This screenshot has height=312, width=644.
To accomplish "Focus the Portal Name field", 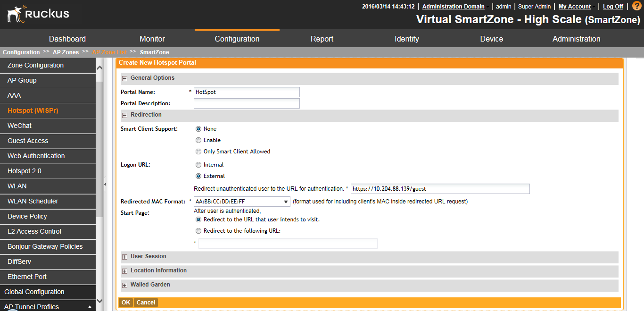I will click(247, 92).
